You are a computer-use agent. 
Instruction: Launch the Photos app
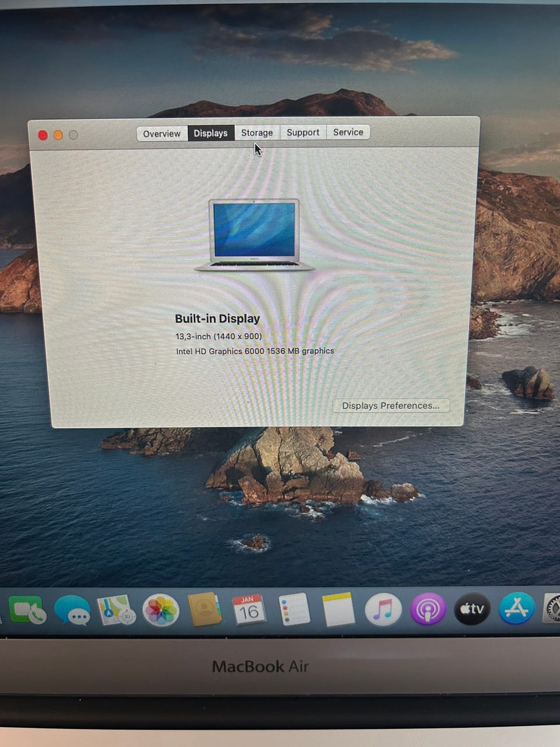[x=161, y=610]
